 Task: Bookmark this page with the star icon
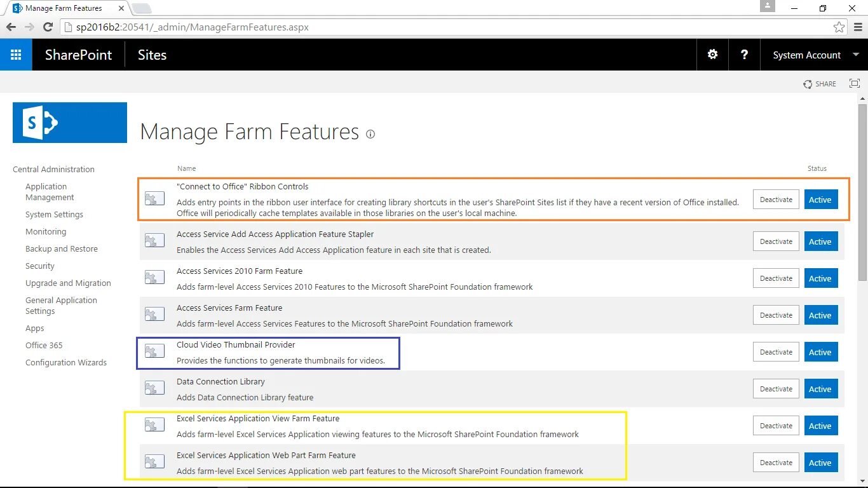[839, 27]
